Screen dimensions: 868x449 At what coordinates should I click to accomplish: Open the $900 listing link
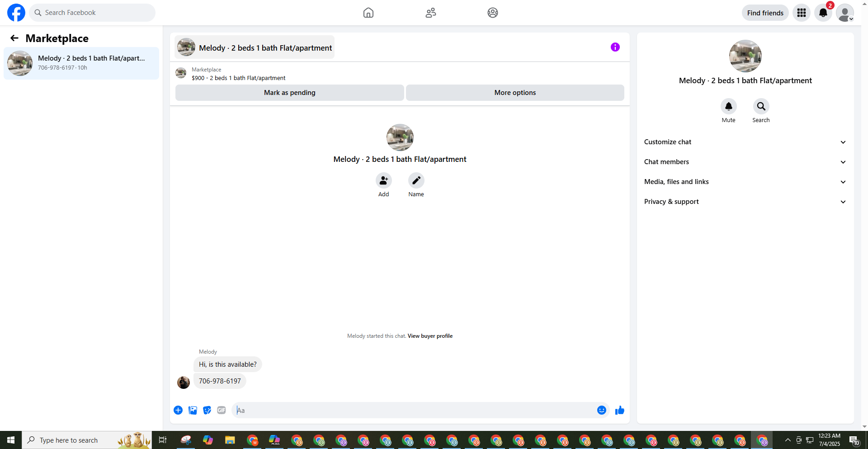238,78
